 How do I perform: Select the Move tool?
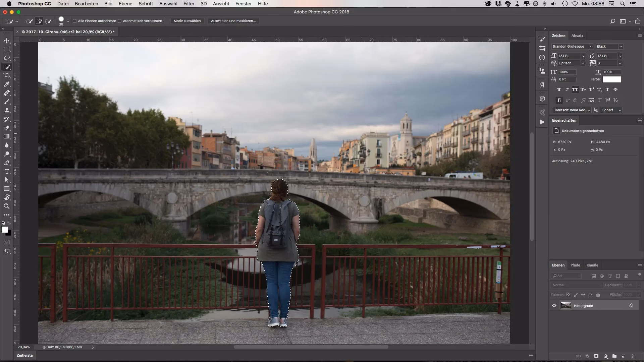coord(7,40)
